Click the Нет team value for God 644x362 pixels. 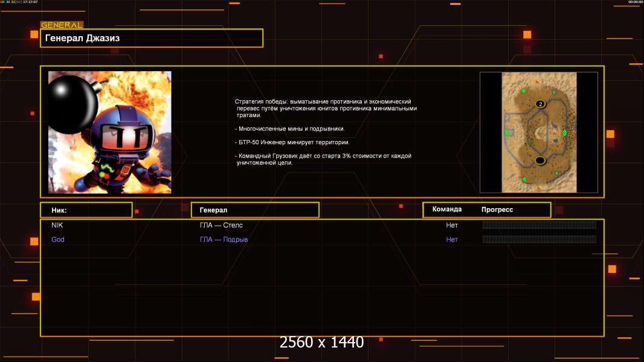452,240
